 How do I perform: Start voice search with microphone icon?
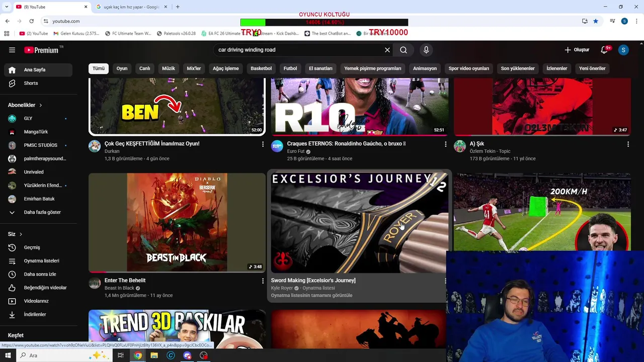[x=426, y=50]
